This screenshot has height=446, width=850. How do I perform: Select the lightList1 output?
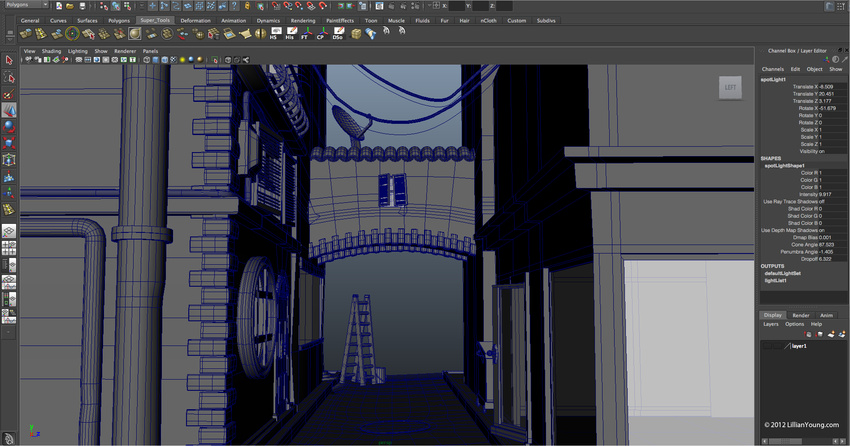click(775, 281)
